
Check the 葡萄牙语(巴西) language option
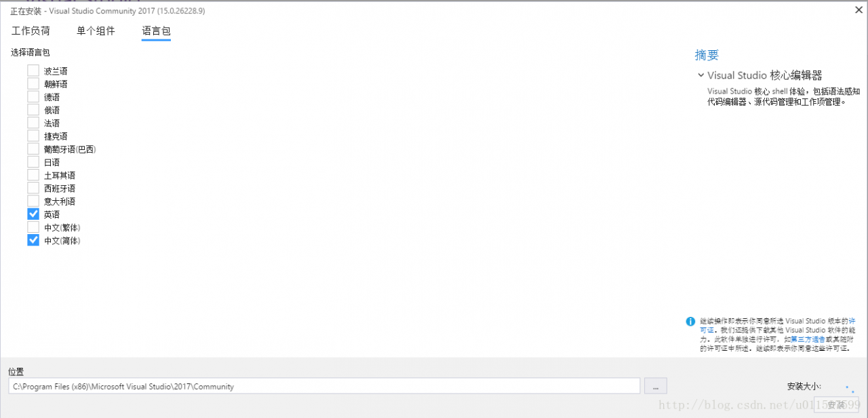(33, 149)
